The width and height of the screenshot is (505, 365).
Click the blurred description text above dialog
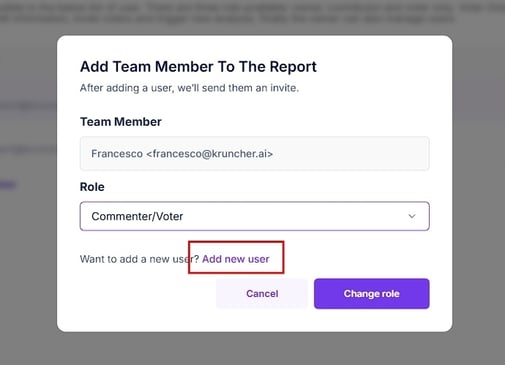[233, 13]
